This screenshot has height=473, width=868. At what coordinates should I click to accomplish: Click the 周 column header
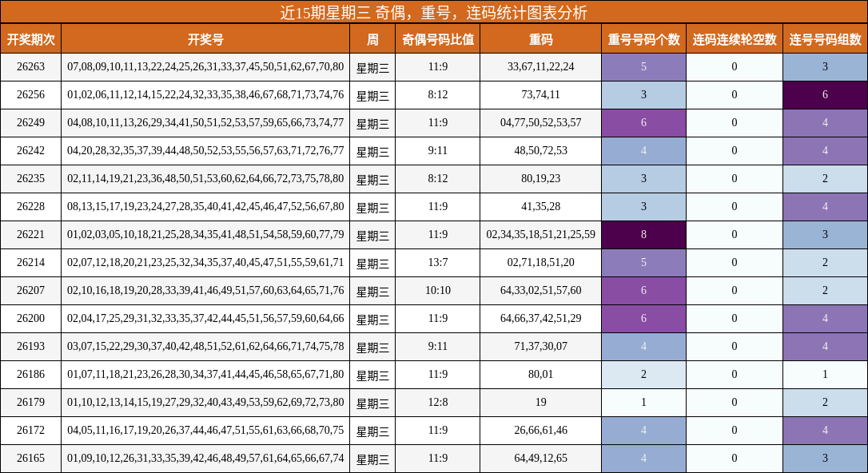(372, 38)
